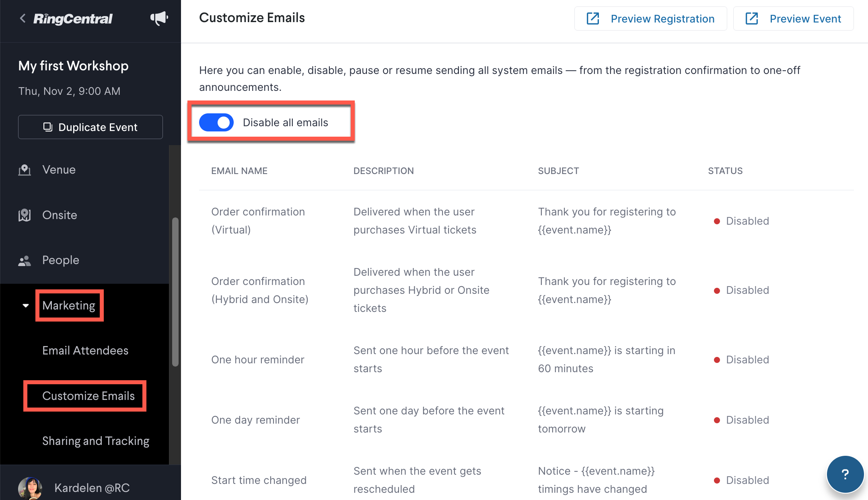Toggle the Disable all emails switch
This screenshot has width=868, height=500.
coord(216,123)
